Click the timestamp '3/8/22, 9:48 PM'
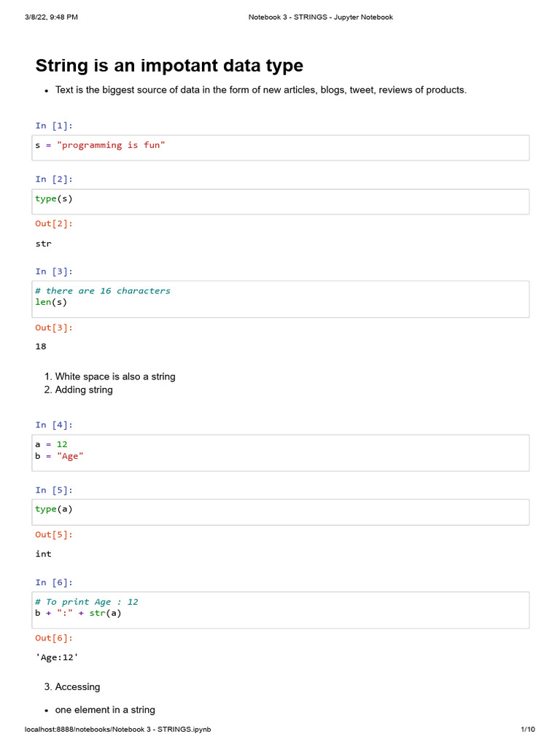The width and height of the screenshot is (560, 747). pos(52,18)
